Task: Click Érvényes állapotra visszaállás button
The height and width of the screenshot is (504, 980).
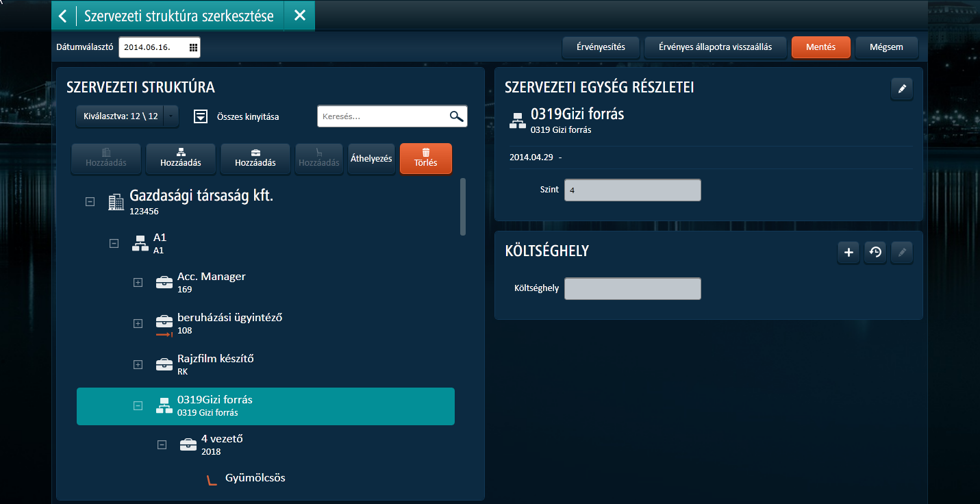Action: click(715, 47)
